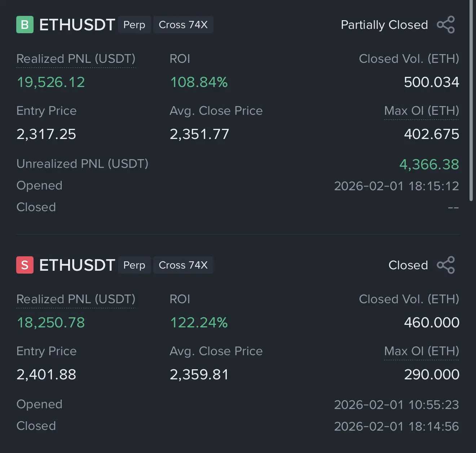Tap the Perp tag on the short position
The height and width of the screenshot is (453, 476).
click(x=134, y=265)
